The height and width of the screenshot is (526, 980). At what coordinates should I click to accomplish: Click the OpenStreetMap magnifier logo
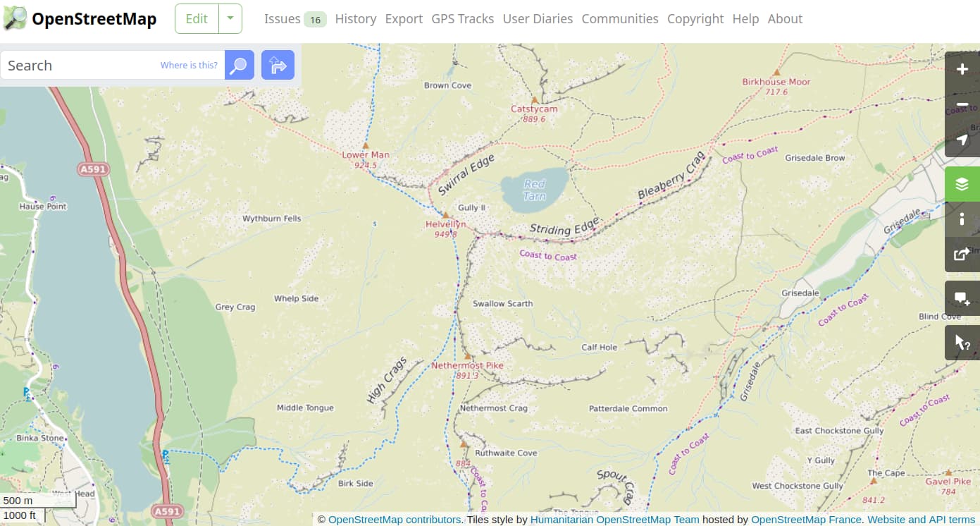pos(14,19)
